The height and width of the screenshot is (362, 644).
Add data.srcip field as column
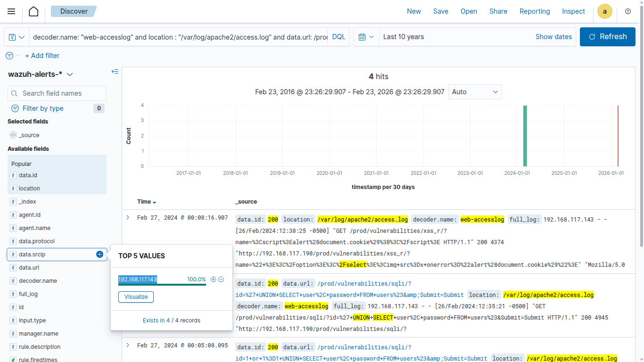(x=99, y=255)
